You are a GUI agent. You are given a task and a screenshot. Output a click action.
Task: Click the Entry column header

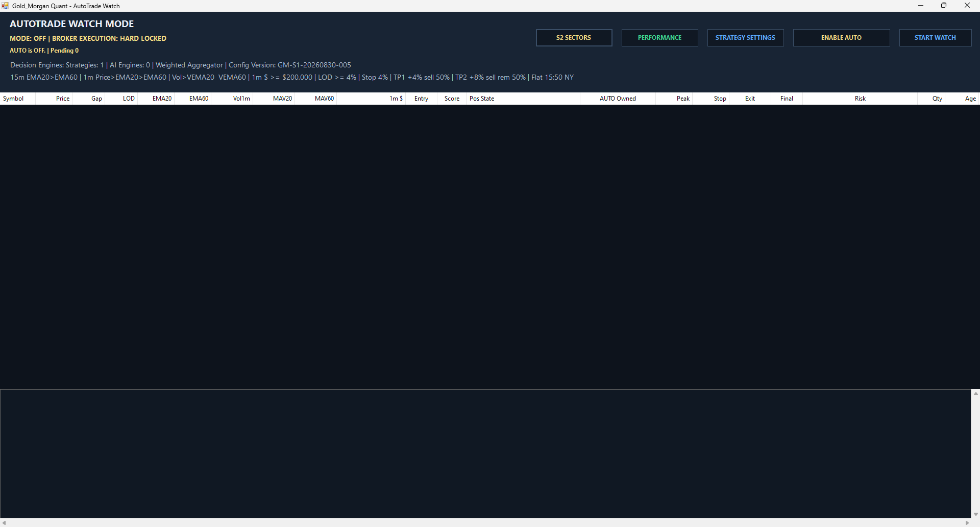click(x=422, y=99)
